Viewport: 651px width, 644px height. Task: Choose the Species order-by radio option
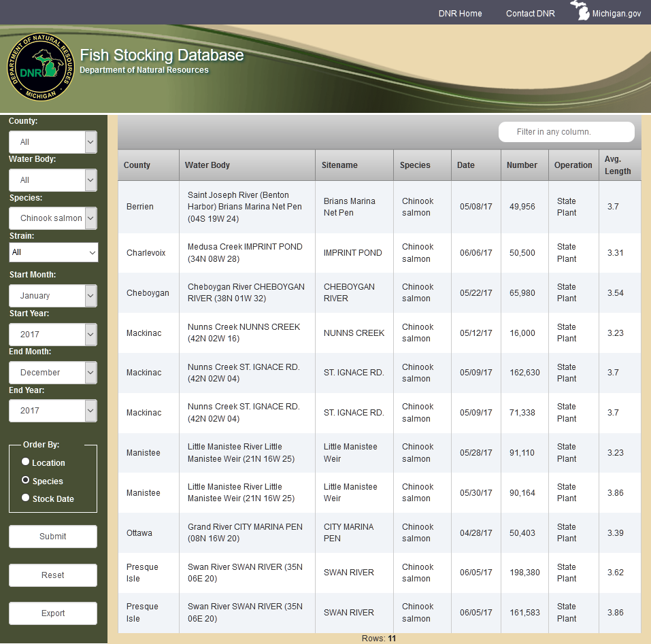click(26, 480)
